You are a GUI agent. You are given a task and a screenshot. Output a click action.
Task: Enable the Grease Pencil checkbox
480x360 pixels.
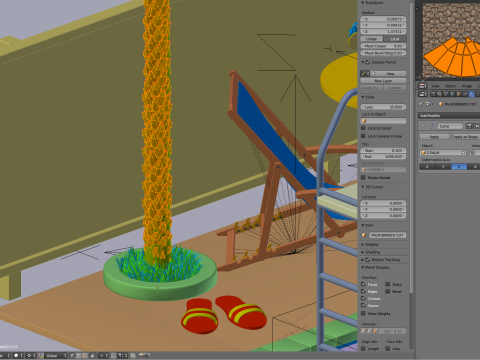[368, 62]
